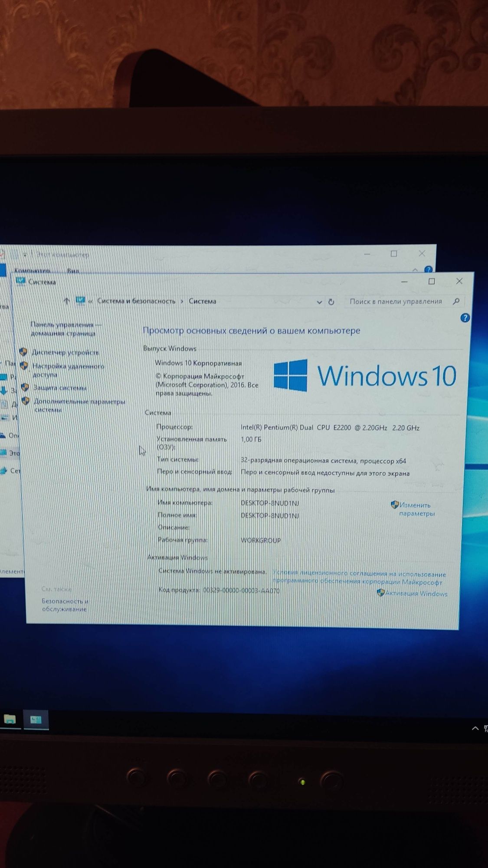488x868 pixels.
Task: Click the shield icon next to Активация Windows
Action: [380, 592]
